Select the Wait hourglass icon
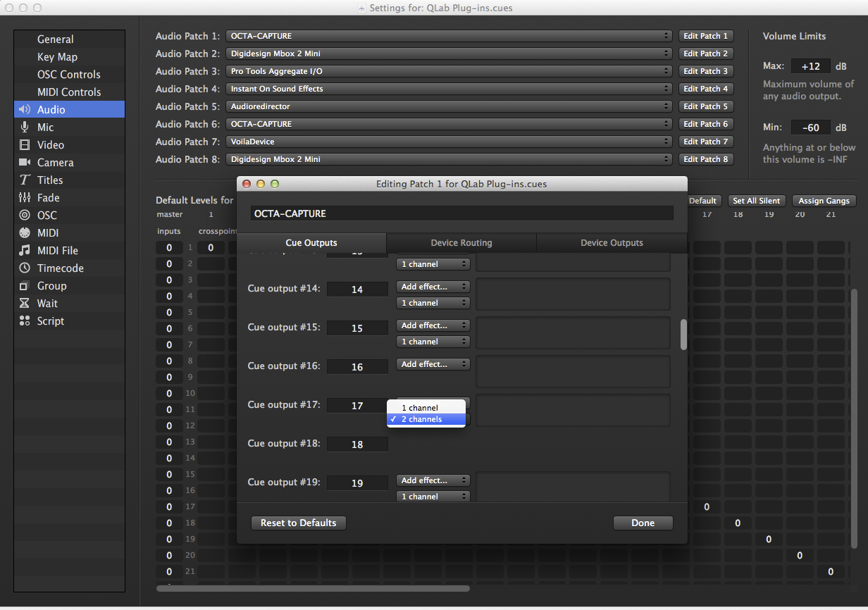The image size is (868, 610). [25, 304]
